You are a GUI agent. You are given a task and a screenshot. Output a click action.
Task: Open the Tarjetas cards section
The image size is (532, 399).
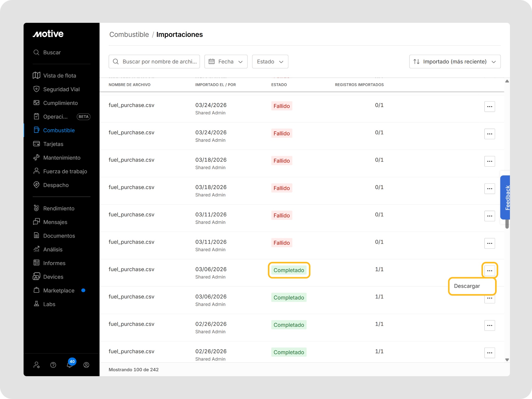pyautogui.click(x=48, y=144)
